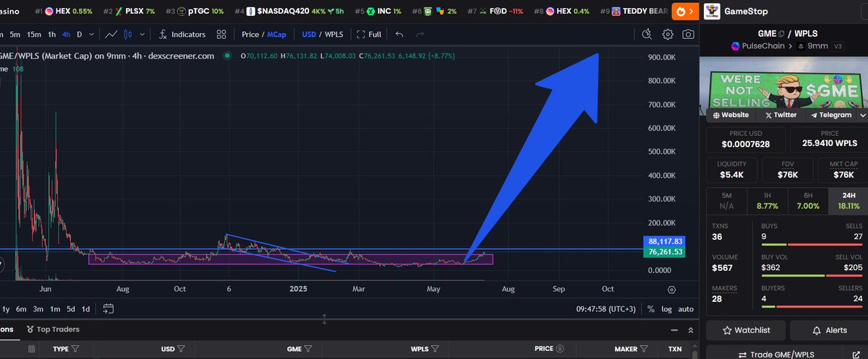
Task: Set chart range to 1d
Action: pyautogui.click(x=85, y=309)
